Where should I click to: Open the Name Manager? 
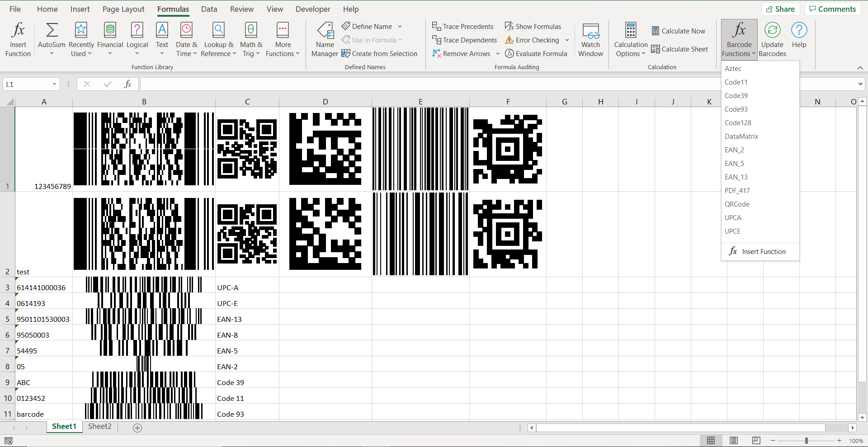(x=325, y=39)
